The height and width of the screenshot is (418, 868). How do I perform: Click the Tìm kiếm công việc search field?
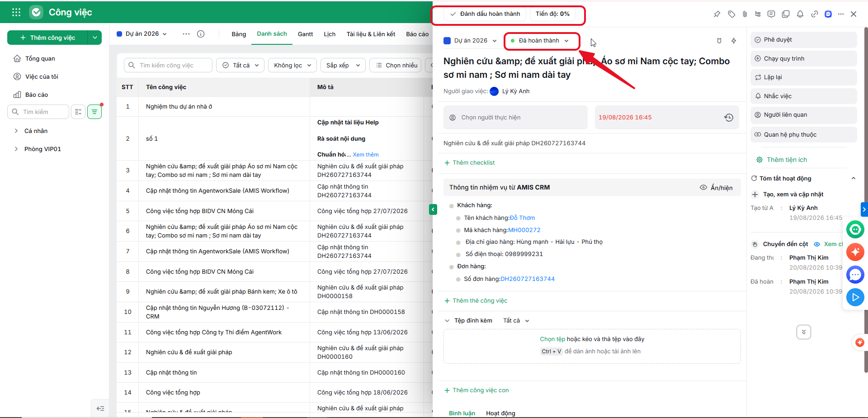tap(168, 66)
